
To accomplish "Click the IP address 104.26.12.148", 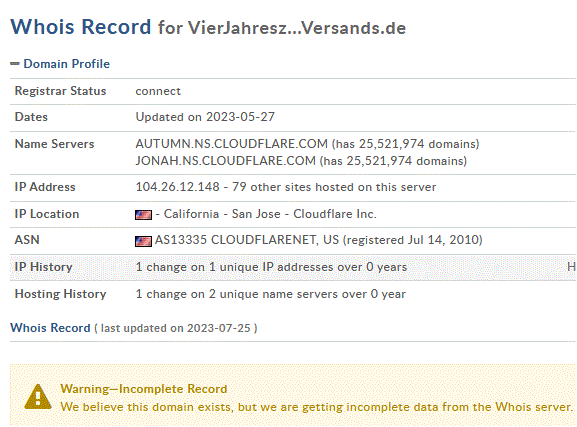I will [177, 187].
